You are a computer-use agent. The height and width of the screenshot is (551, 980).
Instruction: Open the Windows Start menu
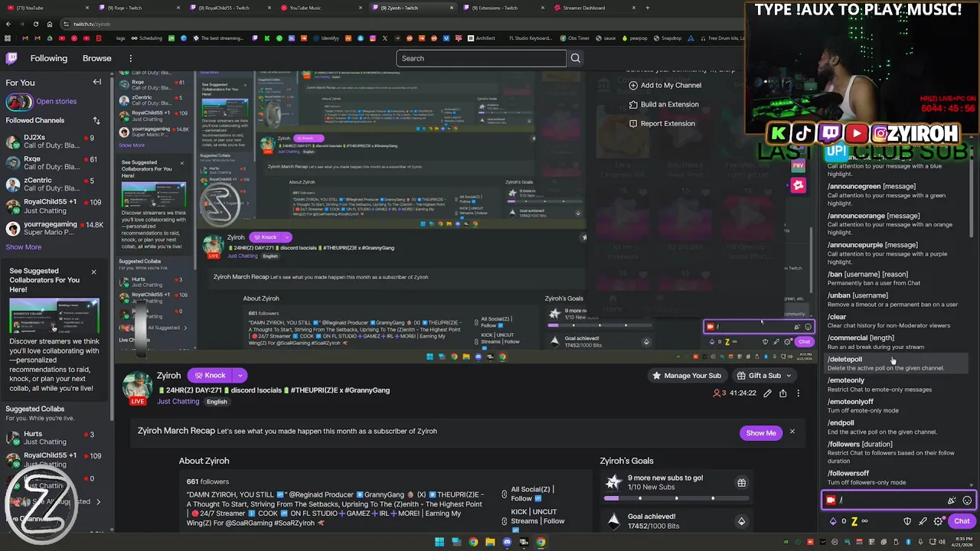[439, 543]
